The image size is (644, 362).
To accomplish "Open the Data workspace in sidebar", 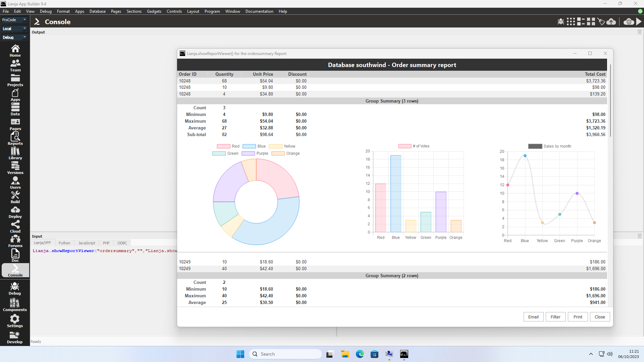I will [15, 109].
